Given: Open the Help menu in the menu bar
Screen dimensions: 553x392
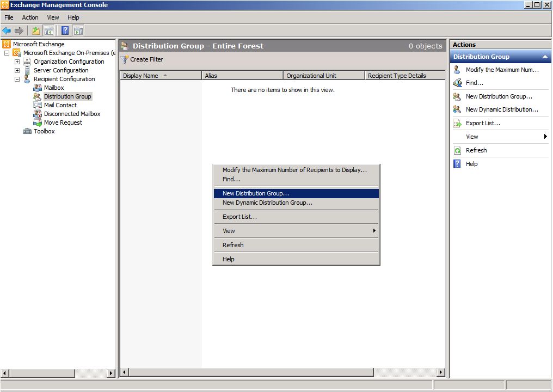Looking at the screenshot, I should [73, 17].
